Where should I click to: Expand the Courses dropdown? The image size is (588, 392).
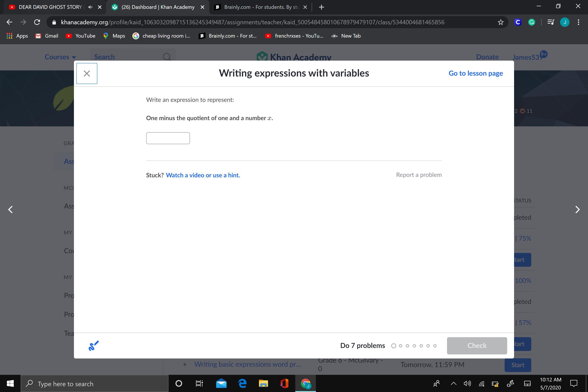point(60,57)
